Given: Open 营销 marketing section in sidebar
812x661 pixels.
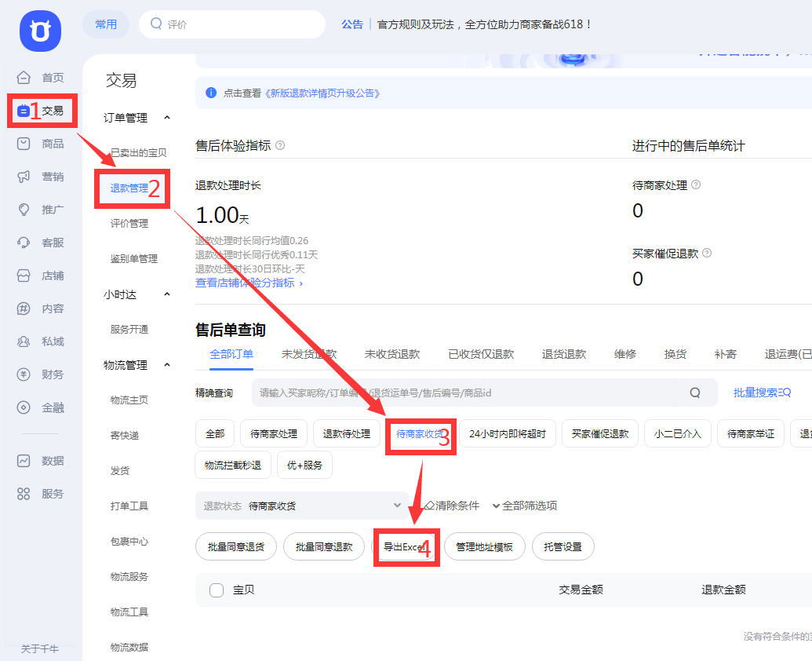Looking at the screenshot, I should pos(41,177).
